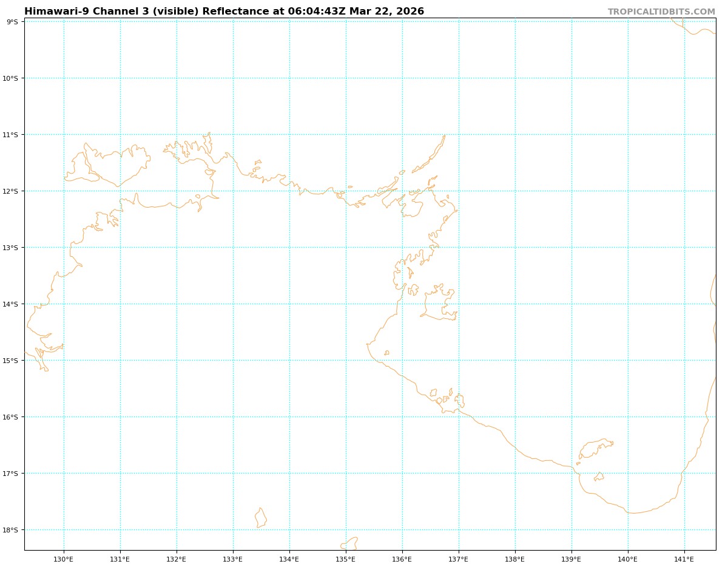Screen dimensions: 728x564
Task: Click the tiny island outline near 135.7°E, 14.9°S
Action: click(x=386, y=353)
